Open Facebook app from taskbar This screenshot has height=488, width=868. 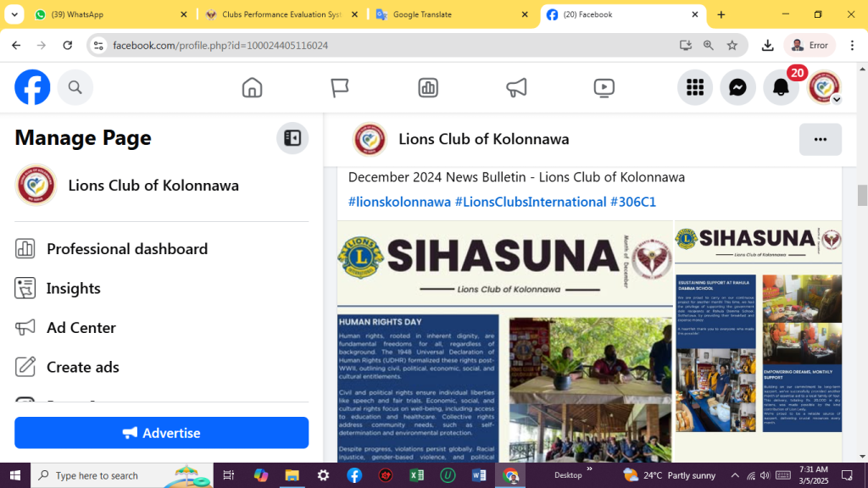tap(354, 475)
